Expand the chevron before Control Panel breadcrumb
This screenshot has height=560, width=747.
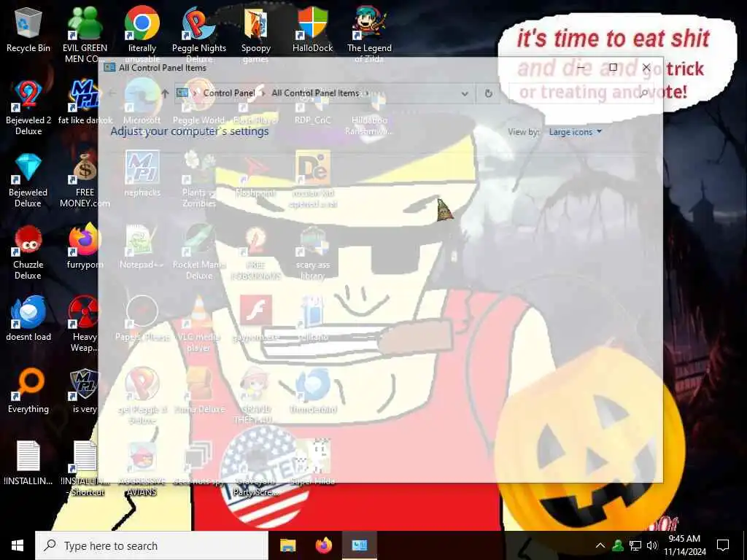(x=195, y=93)
